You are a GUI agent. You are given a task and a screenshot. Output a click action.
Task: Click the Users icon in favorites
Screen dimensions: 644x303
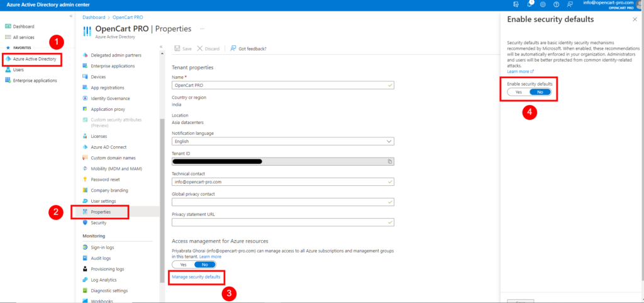[8, 69]
